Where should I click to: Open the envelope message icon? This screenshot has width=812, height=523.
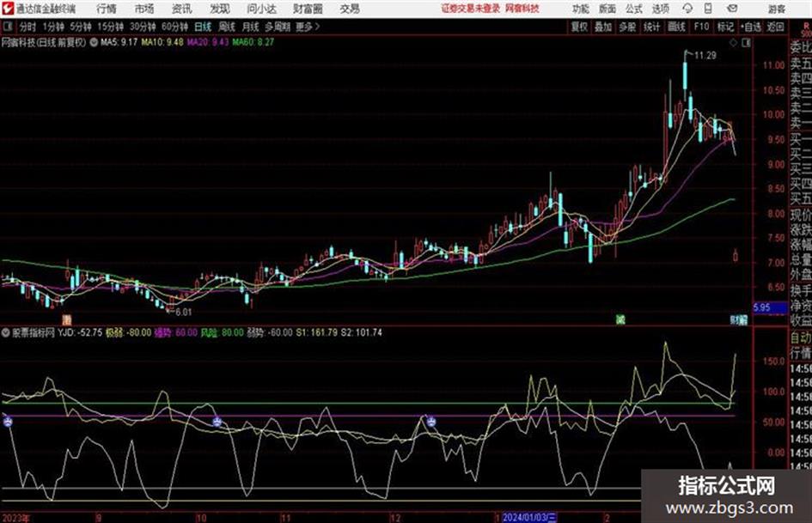coord(732,9)
